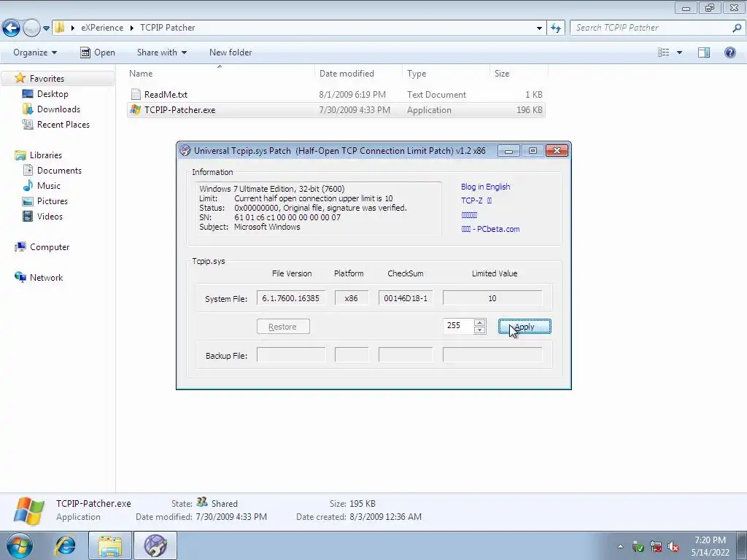Click New folder in the toolbar

(231, 52)
